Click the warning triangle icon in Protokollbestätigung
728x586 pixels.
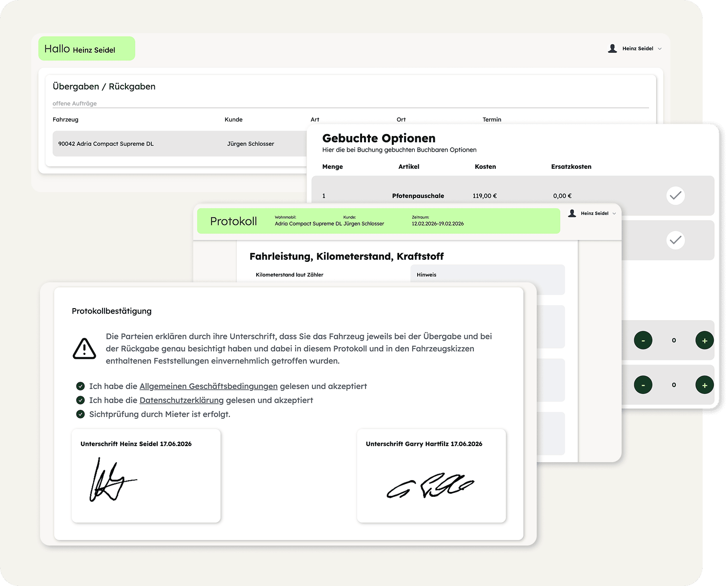tap(84, 349)
